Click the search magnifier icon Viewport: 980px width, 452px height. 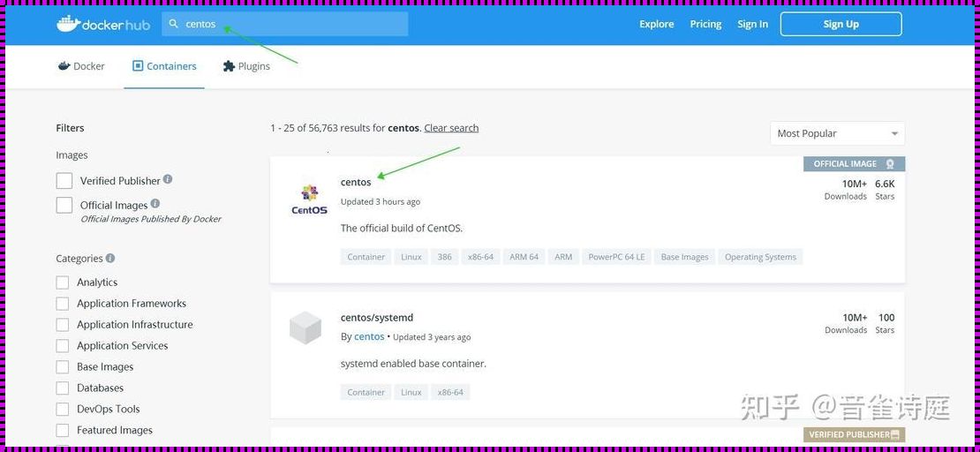pos(174,25)
